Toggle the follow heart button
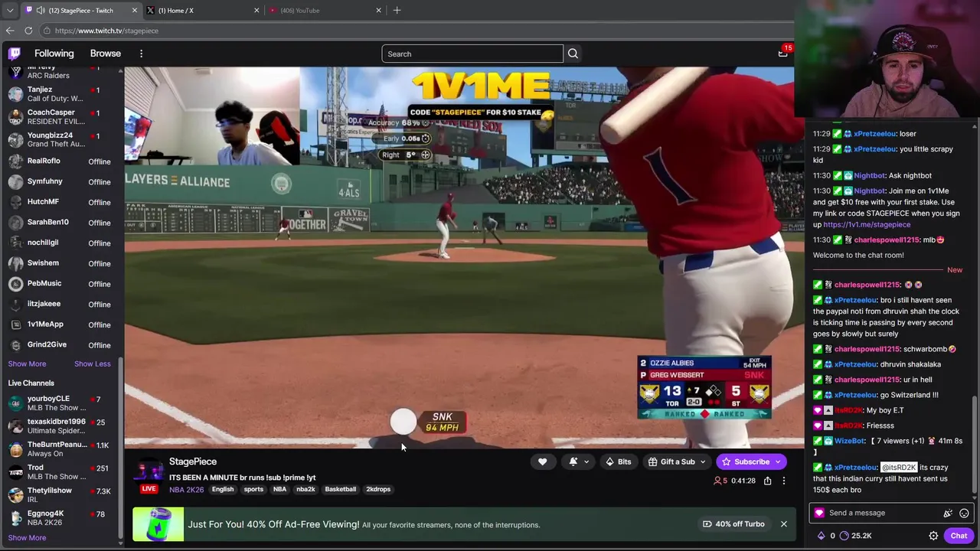This screenshot has width=980, height=551. 542,461
